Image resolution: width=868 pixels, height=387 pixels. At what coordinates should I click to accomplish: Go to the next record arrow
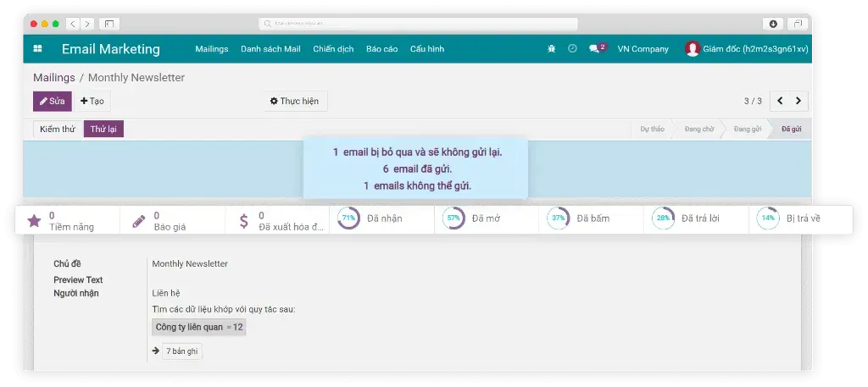pos(798,101)
